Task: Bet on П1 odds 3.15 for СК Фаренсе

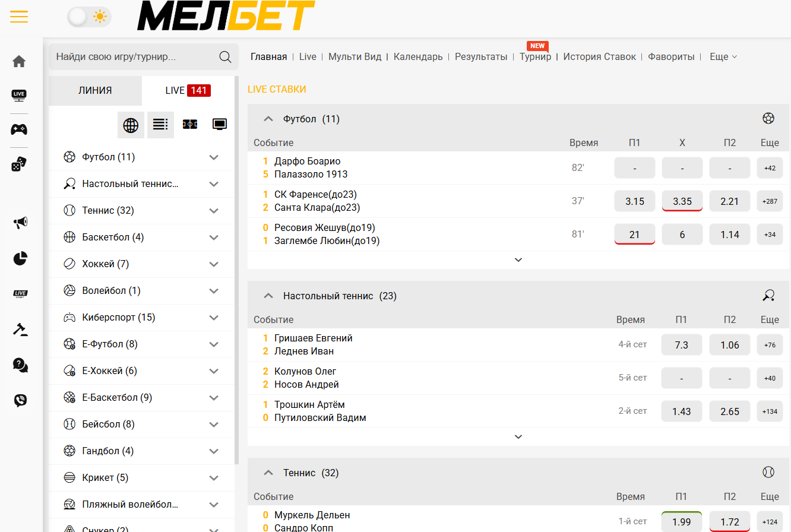Action: click(635, 201)
